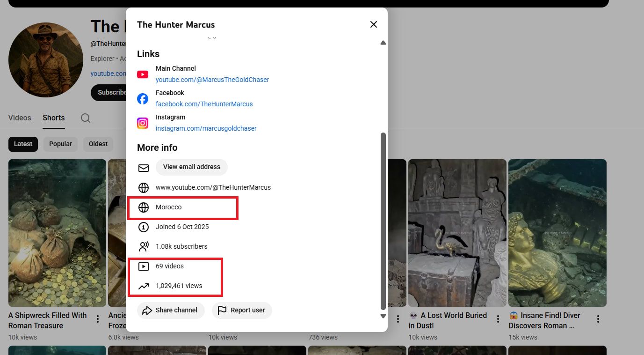Click the YouTube icon beside Main Channel
The width and height of the screenshot is (644, 355).
point(143,74)
